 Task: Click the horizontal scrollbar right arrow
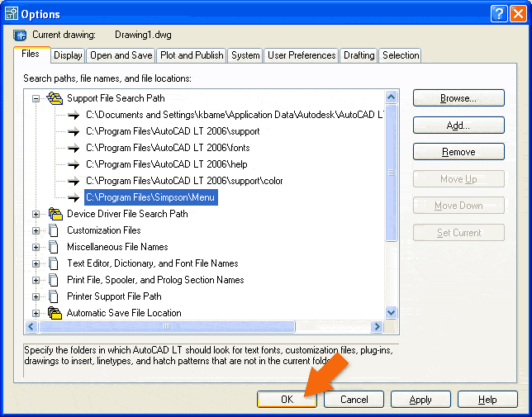pyautogui.click(x=378, y=327)
